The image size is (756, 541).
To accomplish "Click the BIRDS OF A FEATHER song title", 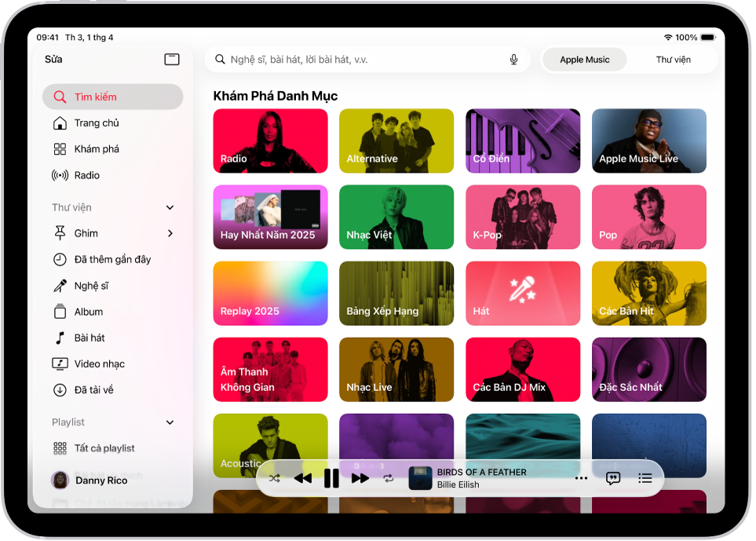I will tap(482, 472).
